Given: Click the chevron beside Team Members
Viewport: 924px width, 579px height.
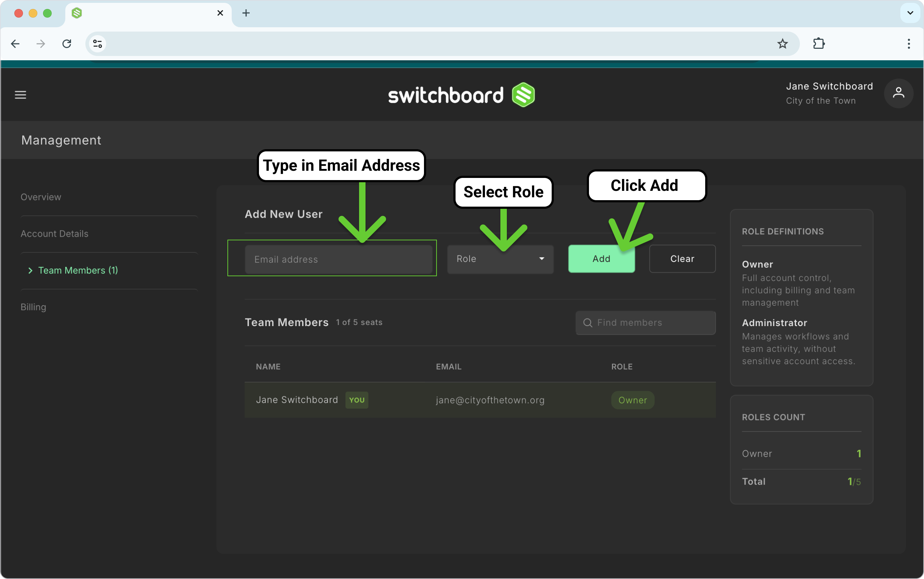Looking at the screenshot, I should coord(30,270).
